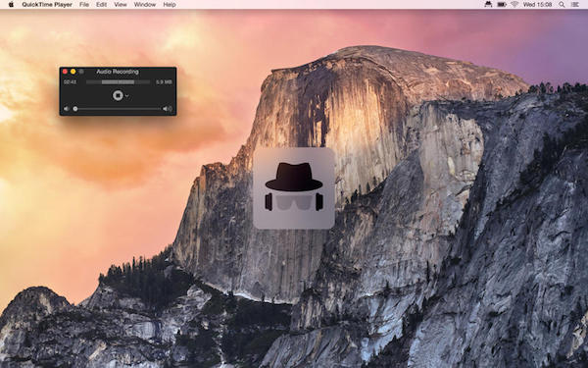588x368 pixels.
Task: Open Spotlight search magnifier
Action: click(x=562, y=5)
